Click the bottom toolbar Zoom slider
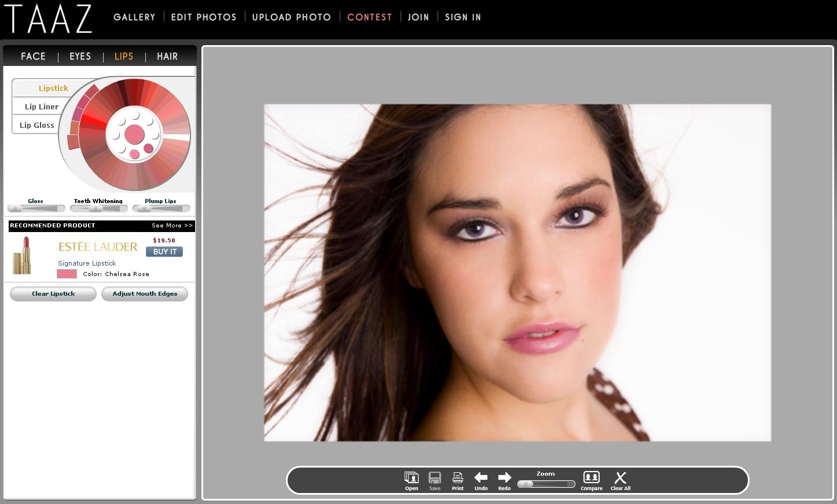 (546, 484)
